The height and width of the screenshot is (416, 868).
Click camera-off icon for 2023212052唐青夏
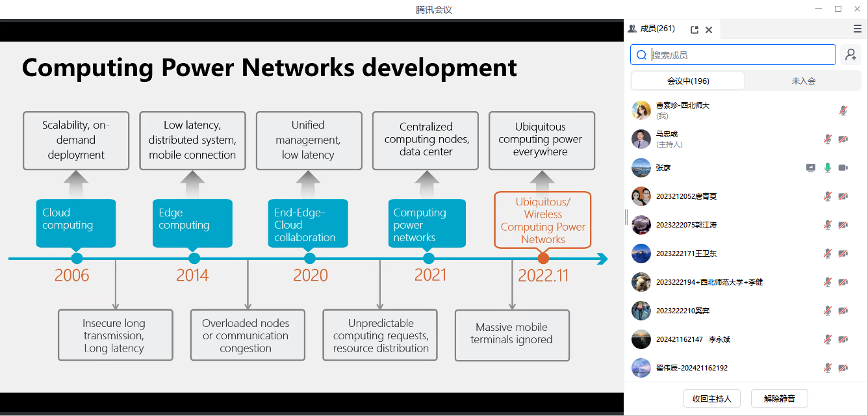point(843,196)
